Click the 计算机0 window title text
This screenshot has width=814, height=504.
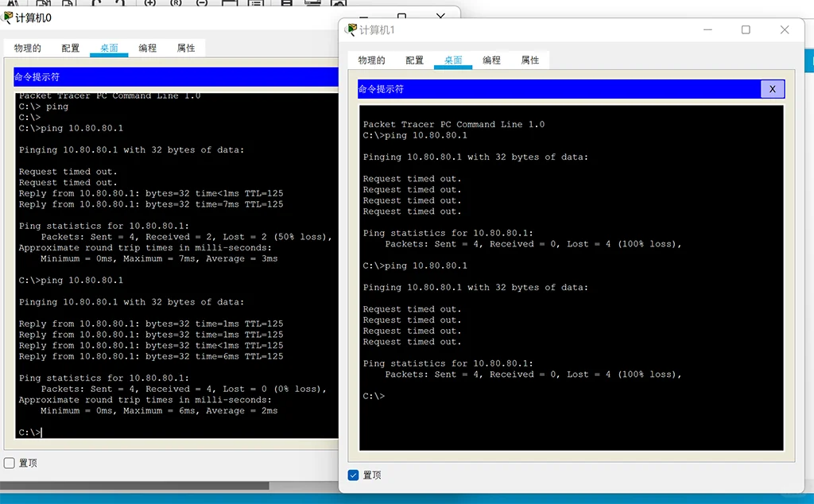(33, 18)
